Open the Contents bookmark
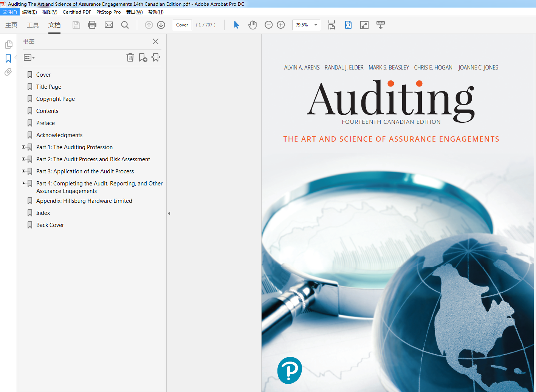Image resolution: width=536 pixels, height=392 pixels. 47,111
